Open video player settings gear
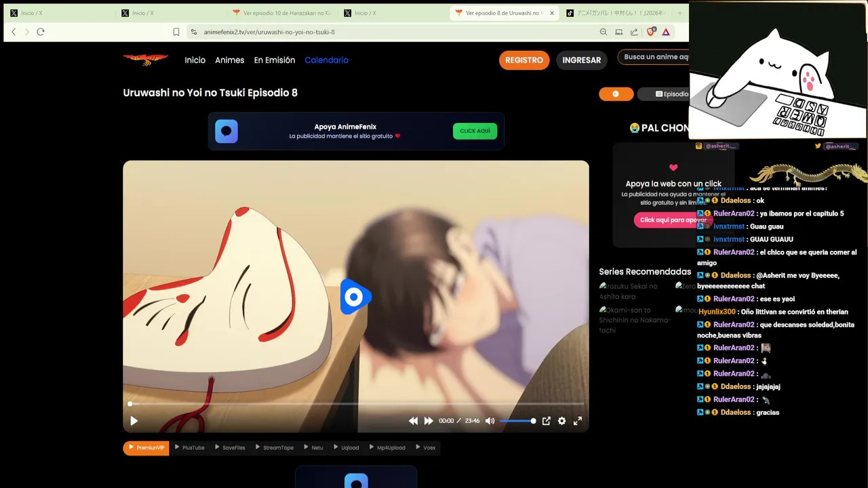Image resolution: width=868 pixels, height=488 pixels. (x=561, y=421)
